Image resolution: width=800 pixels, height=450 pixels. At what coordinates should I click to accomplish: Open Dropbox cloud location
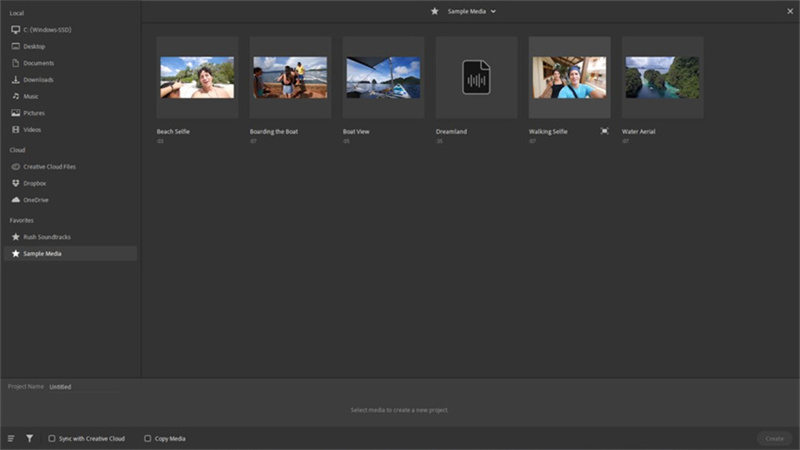click(35, 183)
